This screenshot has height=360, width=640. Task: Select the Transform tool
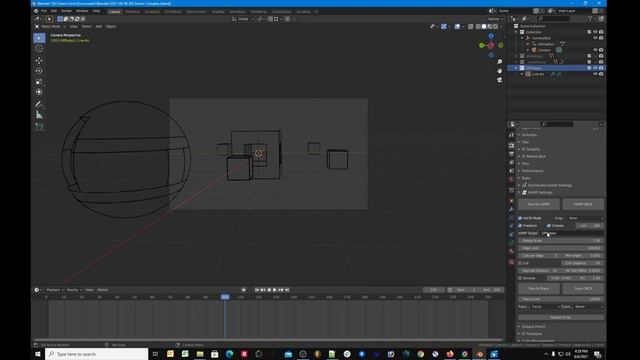tap(39, 92)
